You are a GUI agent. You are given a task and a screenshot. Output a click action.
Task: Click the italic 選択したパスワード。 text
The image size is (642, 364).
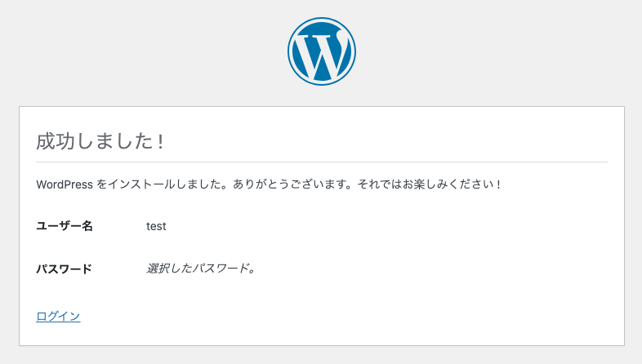tap(201, 269)
